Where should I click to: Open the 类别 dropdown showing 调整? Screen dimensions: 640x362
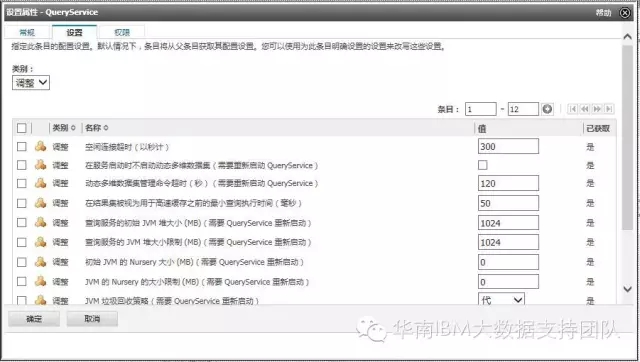pos(31,83)
